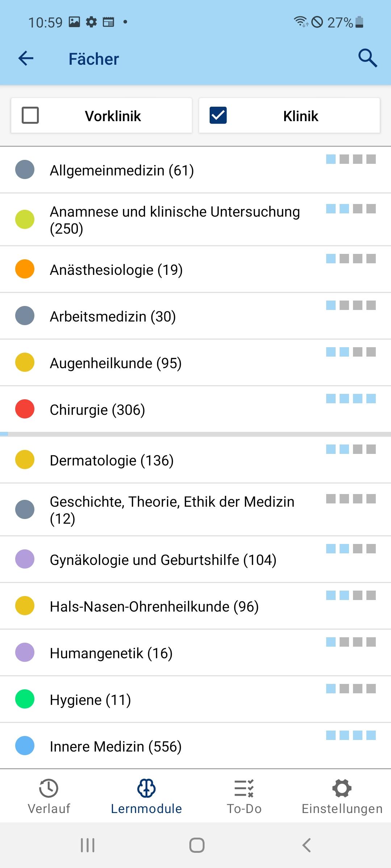Tap the Augenheilkunde (95) row
This screenshot has width=391, height=868.
(115, 363)
